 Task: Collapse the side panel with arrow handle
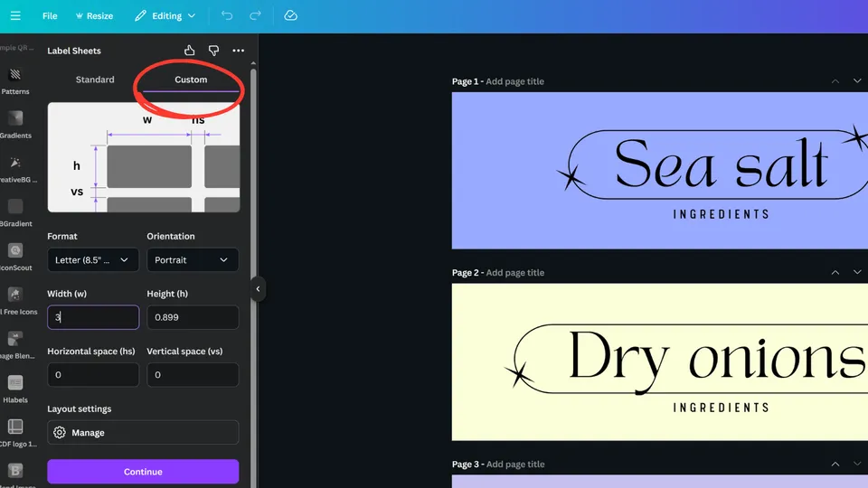258,289
